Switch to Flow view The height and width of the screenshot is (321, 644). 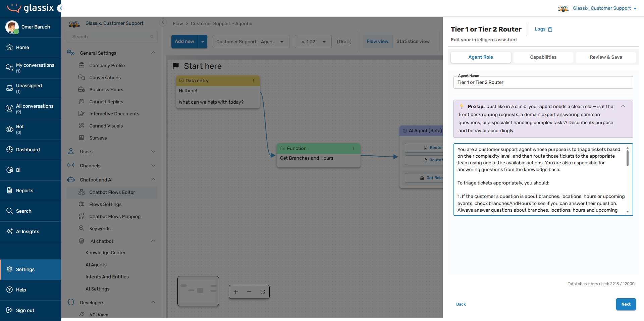(377, 42)
